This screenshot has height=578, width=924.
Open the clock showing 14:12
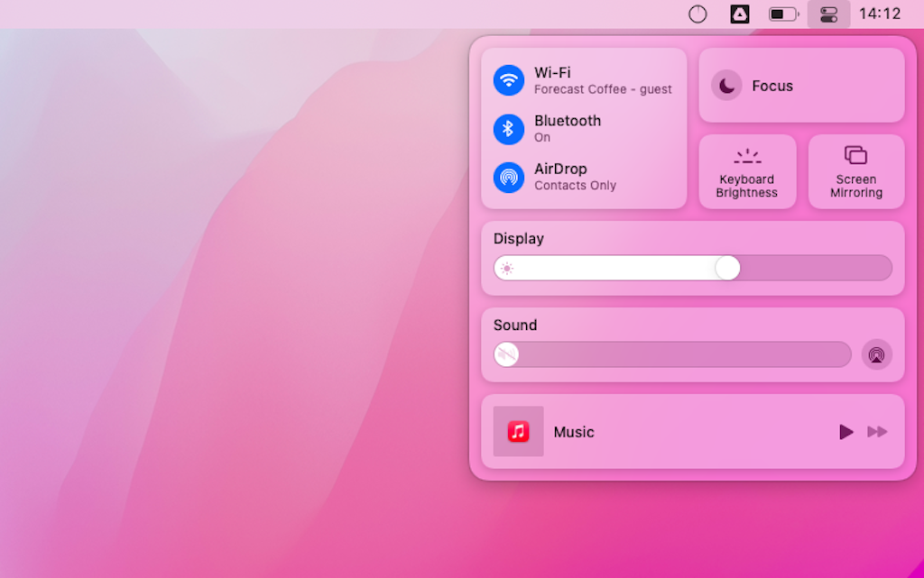879,14
